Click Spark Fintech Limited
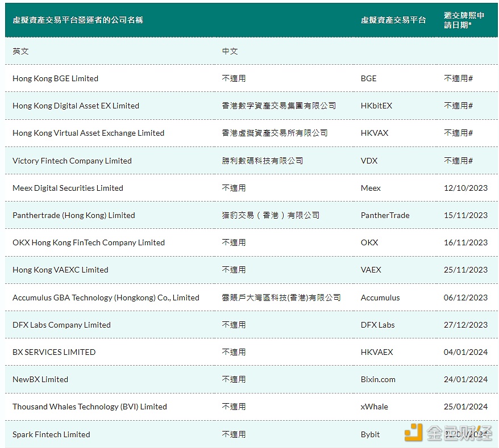The height and width of the screenshot is (448, 499). [x=51, y=435]
